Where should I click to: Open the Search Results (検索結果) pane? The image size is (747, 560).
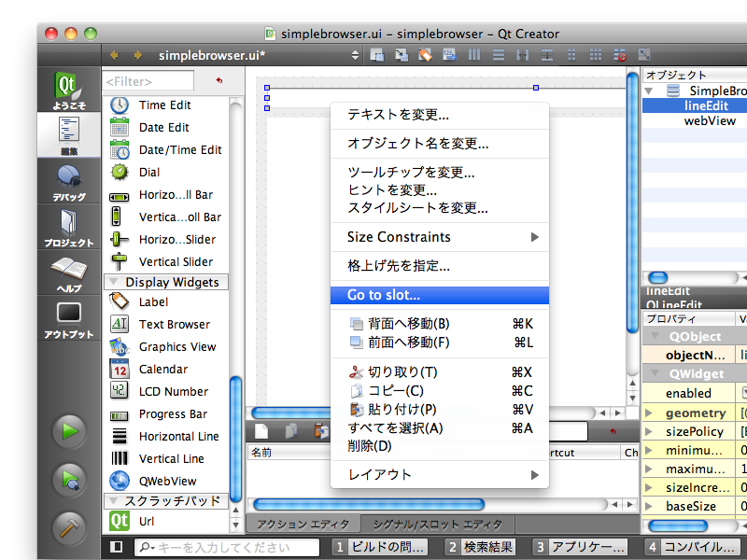click(480, 547)
